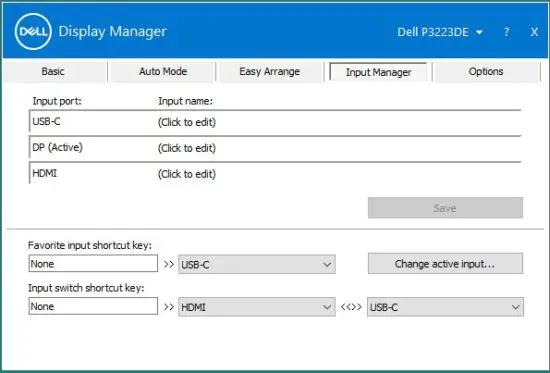Switch to the Basic tab
The width and height of the screenshot is (550, 373).
coord(53,72)
